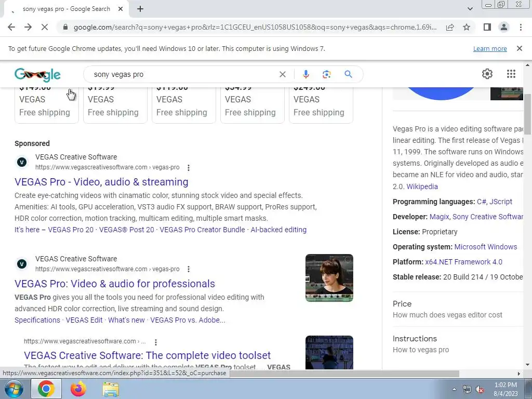
Task: Open the .NET Framework 4.0 link
Action: (x=470, y=262)
